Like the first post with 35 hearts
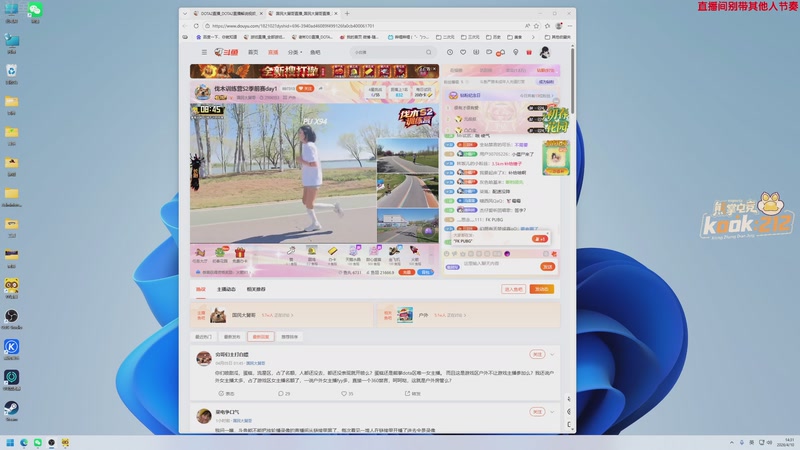 click(x=347, y=393)
